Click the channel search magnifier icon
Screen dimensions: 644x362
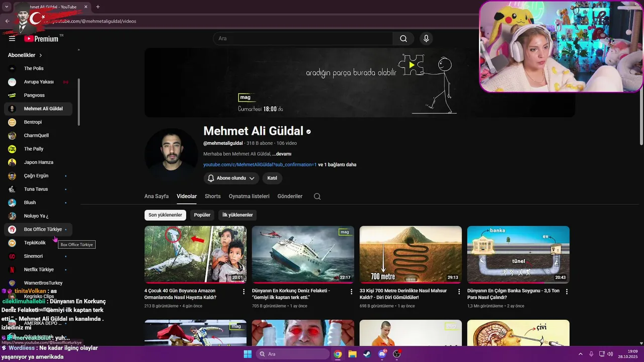point(317,197)
